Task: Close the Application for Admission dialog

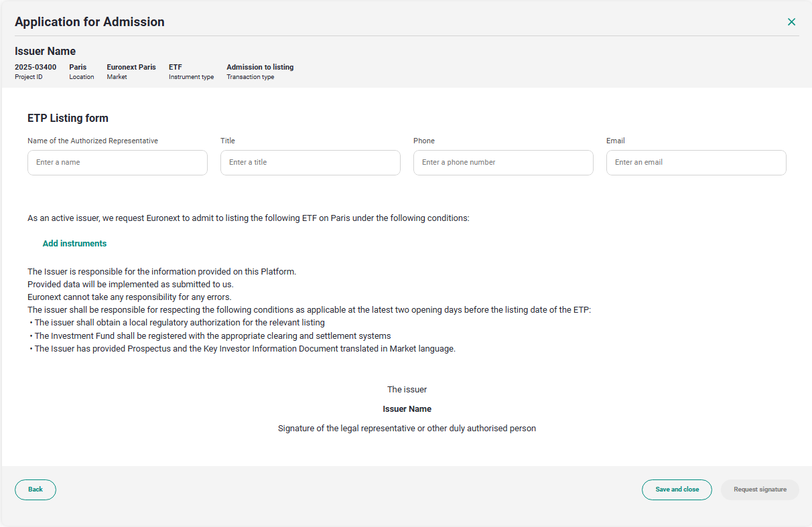Action: (x=791, y=22)
